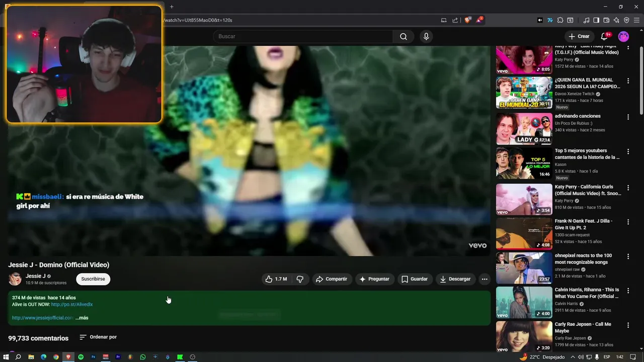Open more actions ellipsis under video
The width and height of the screenshot is (644, 362).
(x=485, y=279)
